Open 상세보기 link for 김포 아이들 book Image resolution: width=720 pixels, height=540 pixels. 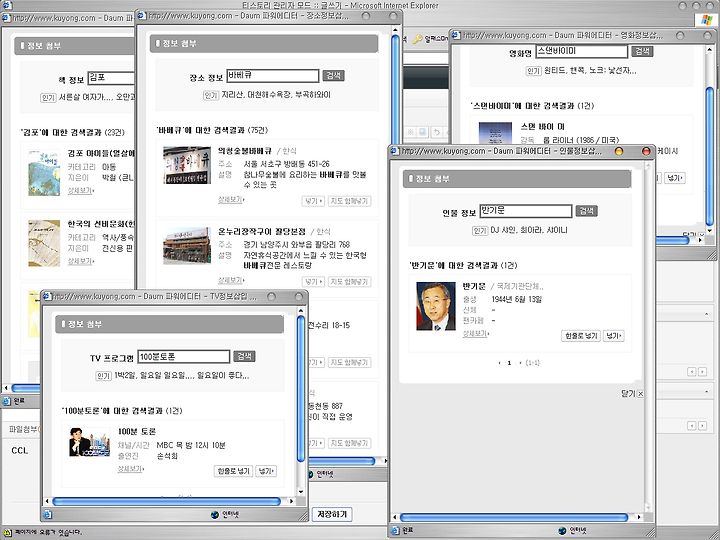81,190
